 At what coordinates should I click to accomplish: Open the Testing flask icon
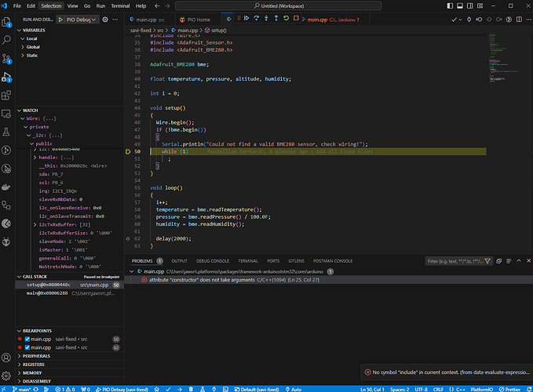click(x=6, y=132)
